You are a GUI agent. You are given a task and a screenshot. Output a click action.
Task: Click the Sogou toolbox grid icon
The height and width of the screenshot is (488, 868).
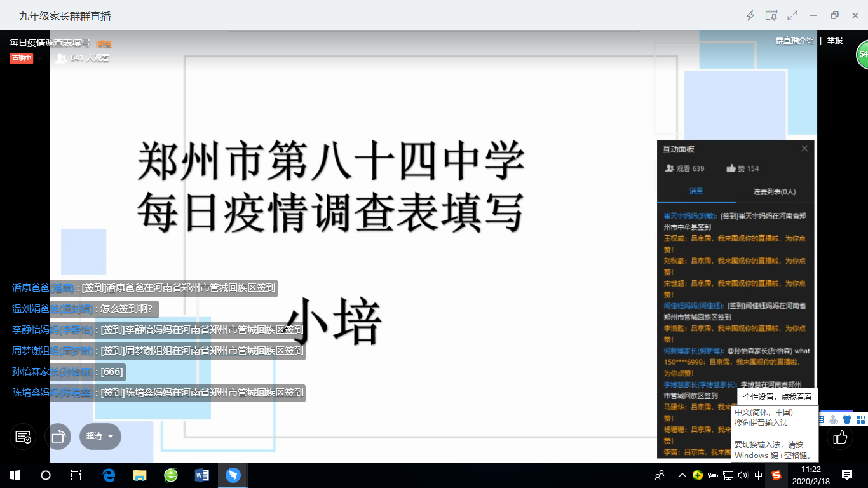[861, 419]
